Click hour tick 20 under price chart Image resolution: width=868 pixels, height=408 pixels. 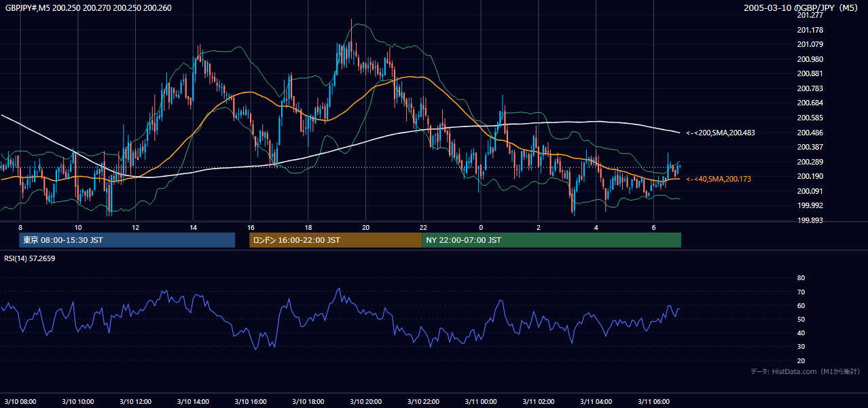[365, 227]
